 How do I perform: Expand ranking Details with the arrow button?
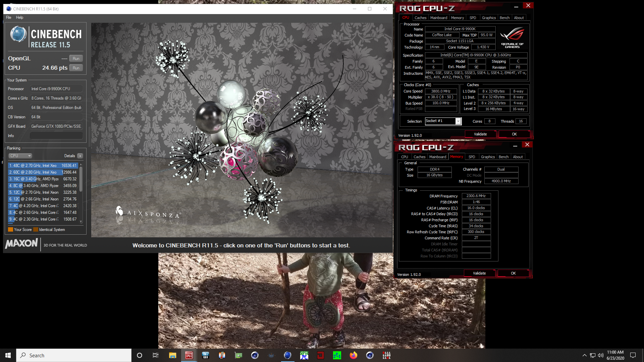(80, 156)
